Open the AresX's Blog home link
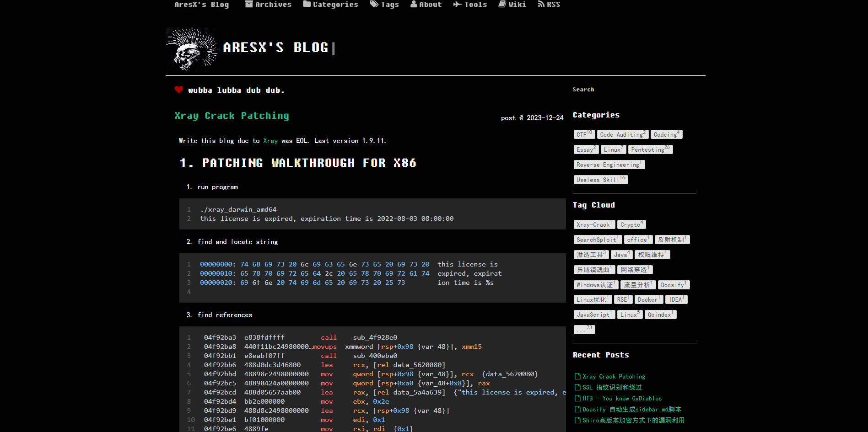Screen dimensions: 868x432 (201, 4)
